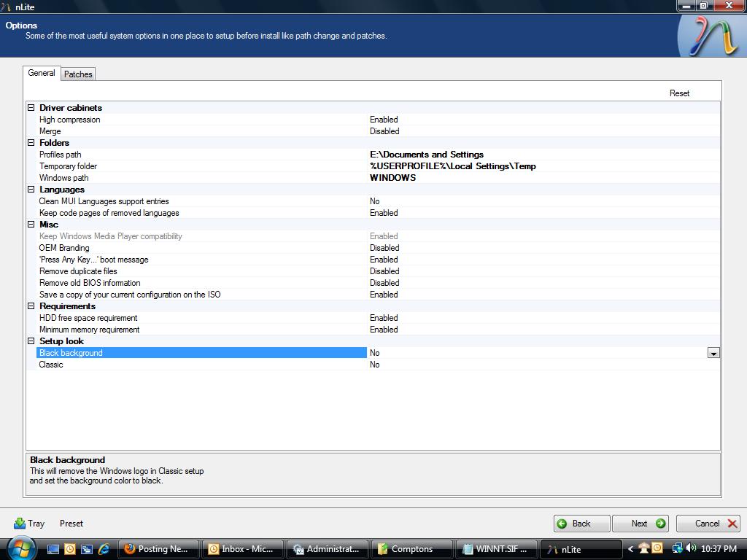Open the Black background value dropdown arrow

(713, 353)
